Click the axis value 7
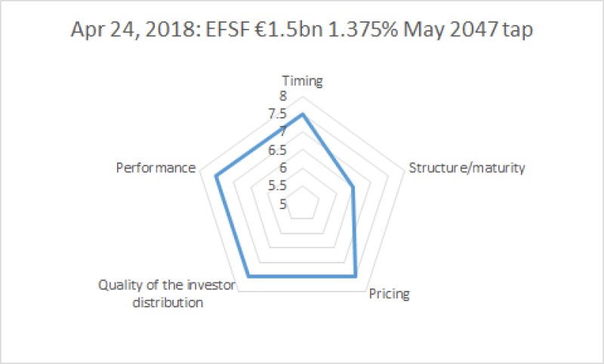This screenshot has width=604, height=364. tap(282, 132)
